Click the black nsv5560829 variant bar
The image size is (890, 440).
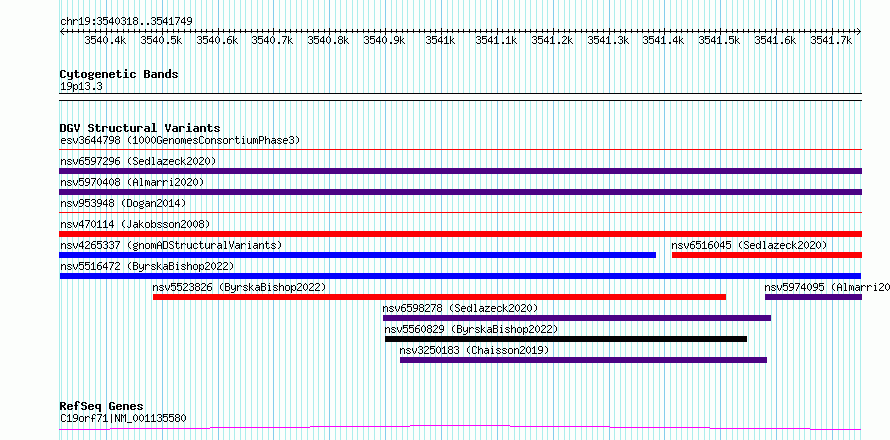[566, 339]
